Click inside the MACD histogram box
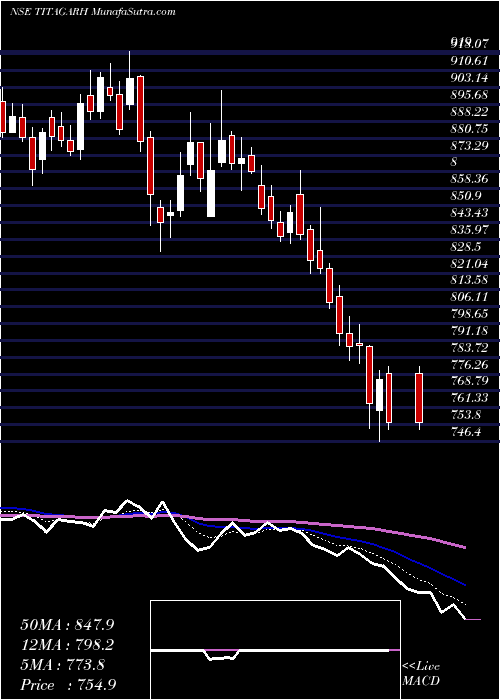The height and width of the screenshot is (700, 500). tap(275, 650)
